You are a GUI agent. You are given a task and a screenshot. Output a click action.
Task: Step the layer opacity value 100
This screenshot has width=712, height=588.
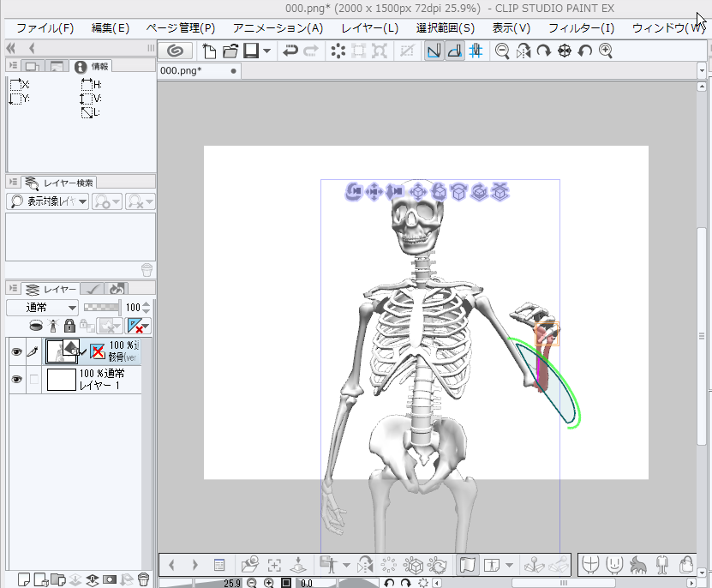(146, 308)
